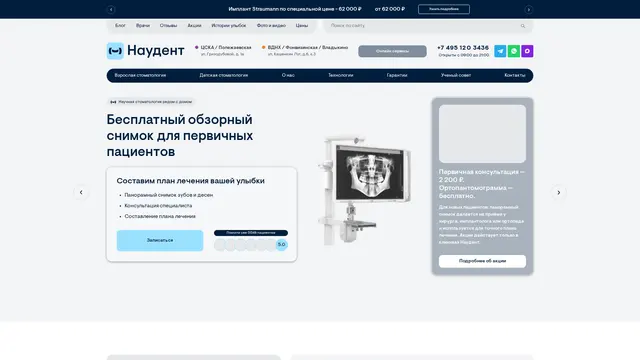Click Подробнее об акции button
Viewport: 640px width, 360px height.
482,261
